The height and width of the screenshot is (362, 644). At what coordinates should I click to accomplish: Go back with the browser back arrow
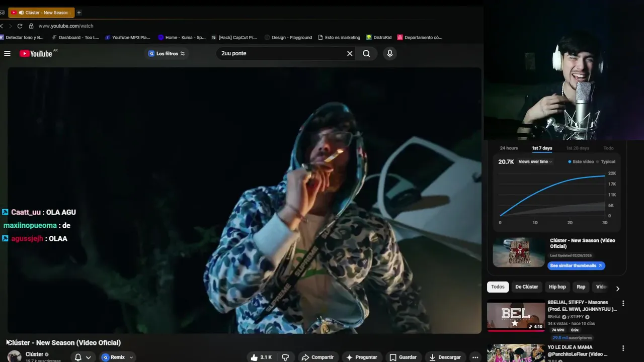2,26
